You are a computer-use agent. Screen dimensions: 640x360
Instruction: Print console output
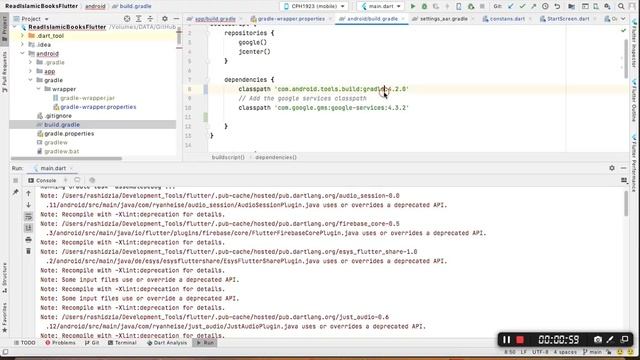[28, 240]
